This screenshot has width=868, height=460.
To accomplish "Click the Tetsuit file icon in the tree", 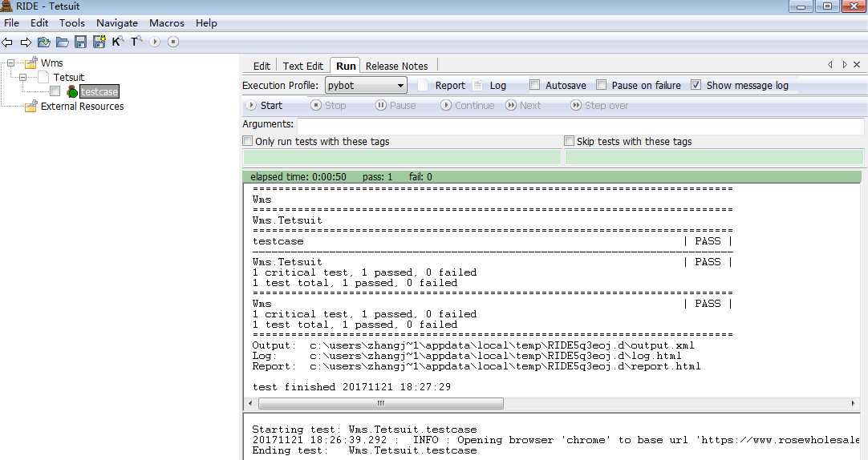I will (x=44, y=78).
